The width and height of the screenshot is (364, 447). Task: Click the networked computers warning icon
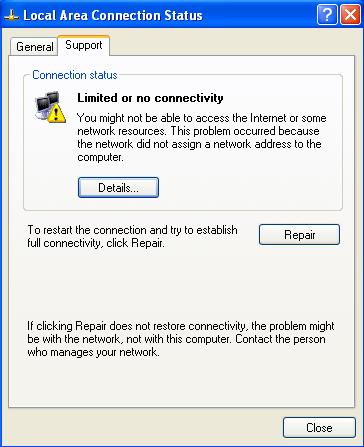click(51, 107)
